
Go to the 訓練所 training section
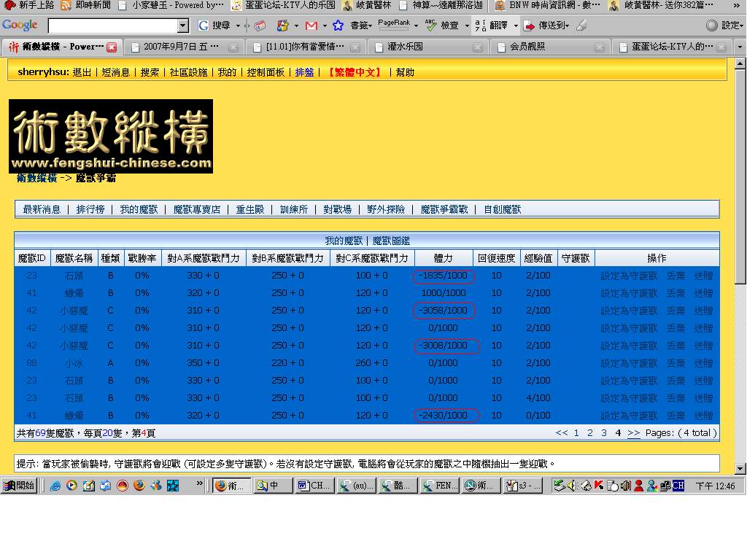click(x=294, y=209)
